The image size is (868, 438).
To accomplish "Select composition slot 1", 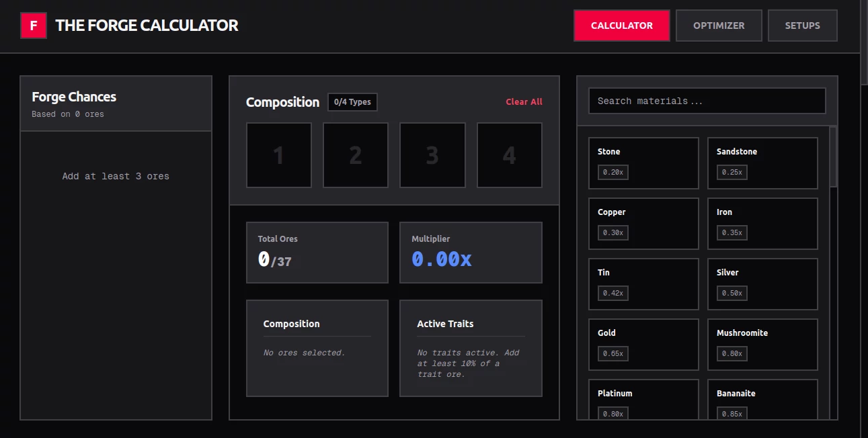I will [278, 155].
